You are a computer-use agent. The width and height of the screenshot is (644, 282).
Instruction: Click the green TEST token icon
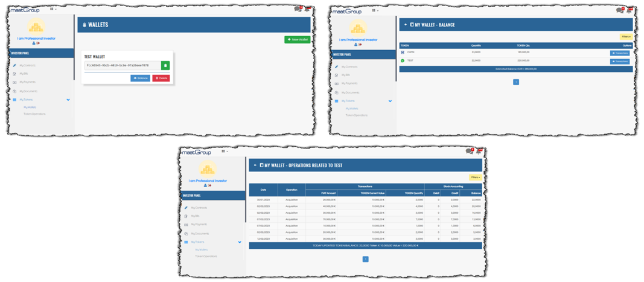pyautogui.click(x=403, y=61)
